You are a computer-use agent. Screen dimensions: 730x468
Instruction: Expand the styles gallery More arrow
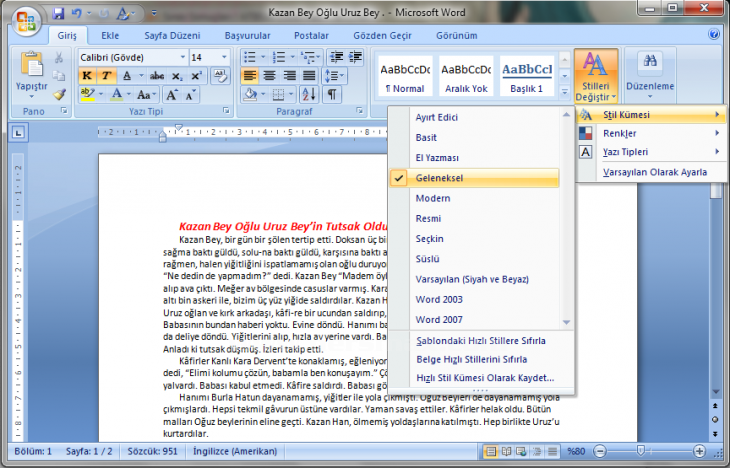point(564,93)
